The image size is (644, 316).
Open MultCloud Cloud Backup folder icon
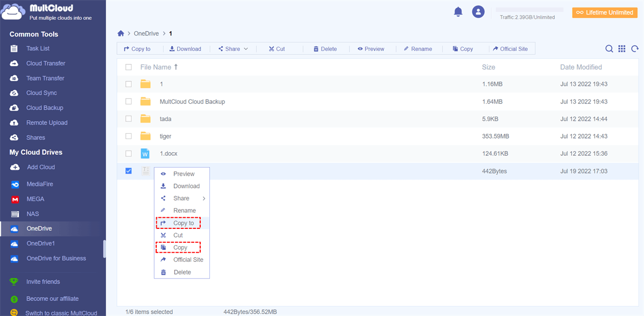145,101
